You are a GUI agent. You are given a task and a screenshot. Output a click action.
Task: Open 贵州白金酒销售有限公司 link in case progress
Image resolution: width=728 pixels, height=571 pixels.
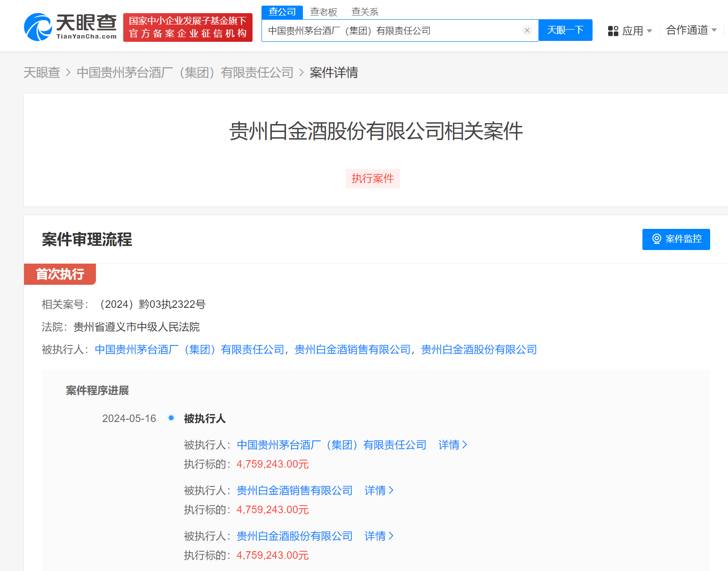[294, 491]
